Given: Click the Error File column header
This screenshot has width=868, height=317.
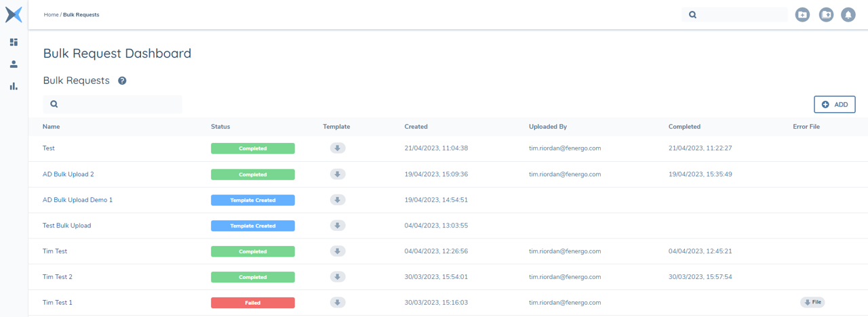Looking at the screenshot, I should pyautogui.click(x=806, y=127).
